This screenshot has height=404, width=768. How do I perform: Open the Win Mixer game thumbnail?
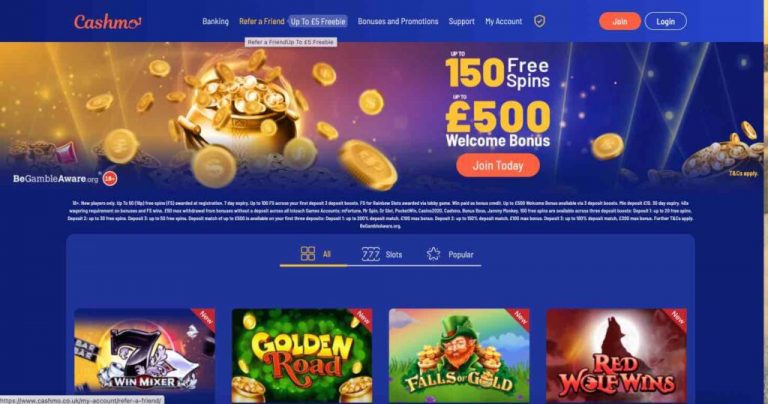[144, 356]
